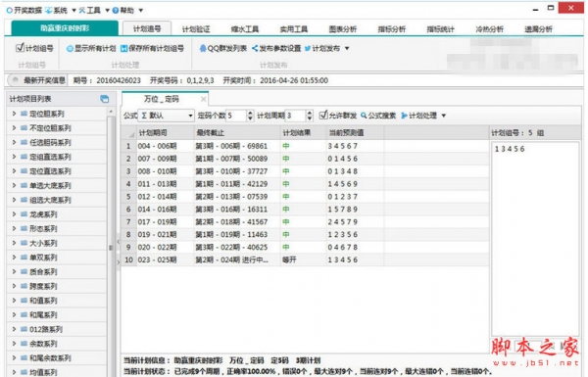588x377 pixels.
Task: Expand the 计划发布 dropdown arrow
Action: [x=347, y=48]
